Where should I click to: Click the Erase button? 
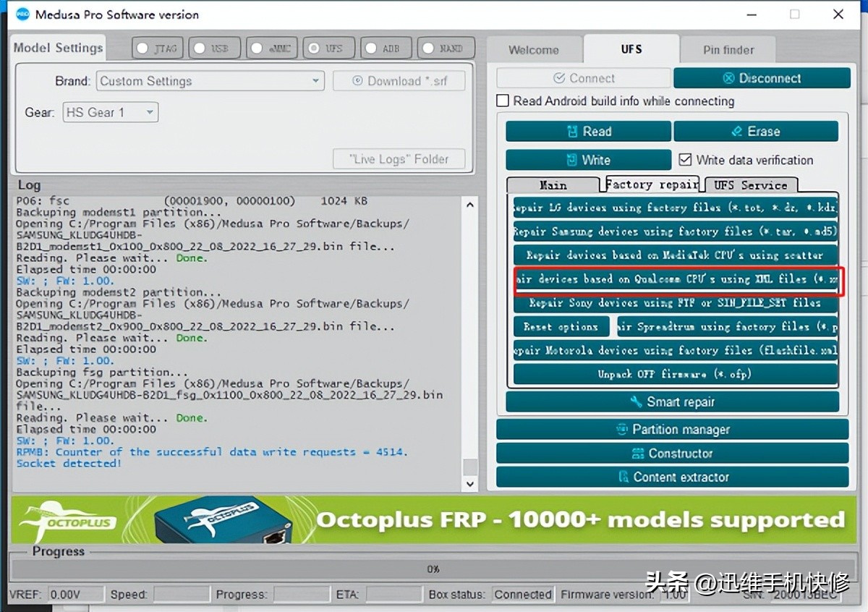[x=756, y=132]
